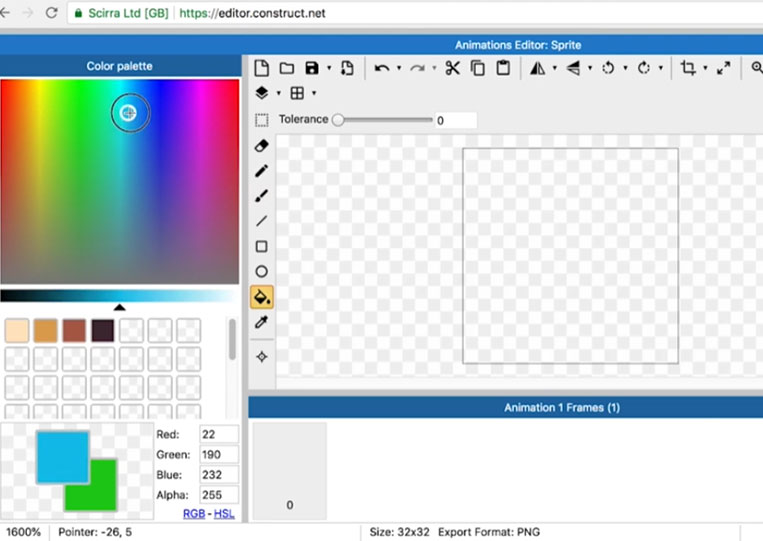Rotate image clockwise
The width and height of the screenshot is (763, 541).
(644, 68)
